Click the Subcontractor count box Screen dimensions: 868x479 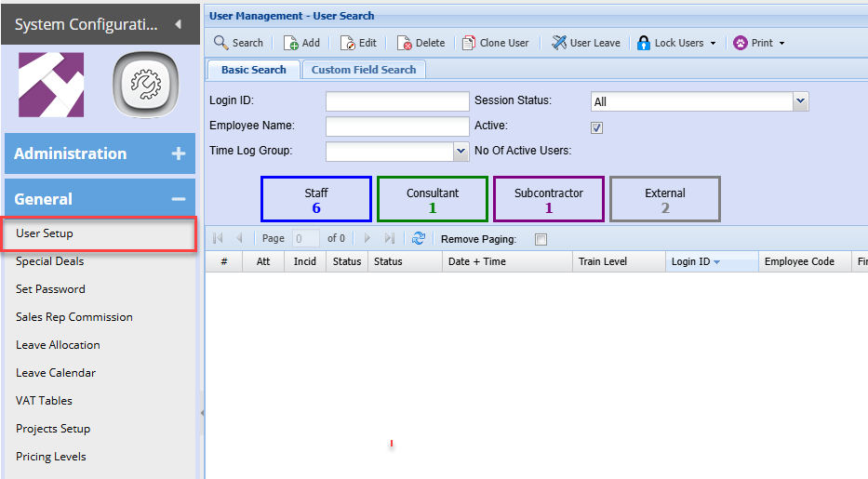point(549,199)
